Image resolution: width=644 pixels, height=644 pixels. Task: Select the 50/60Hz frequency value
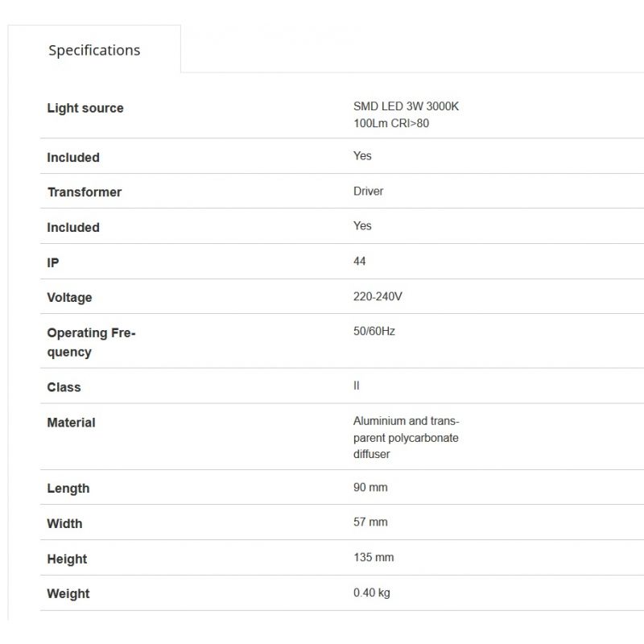tap(374, 332)
